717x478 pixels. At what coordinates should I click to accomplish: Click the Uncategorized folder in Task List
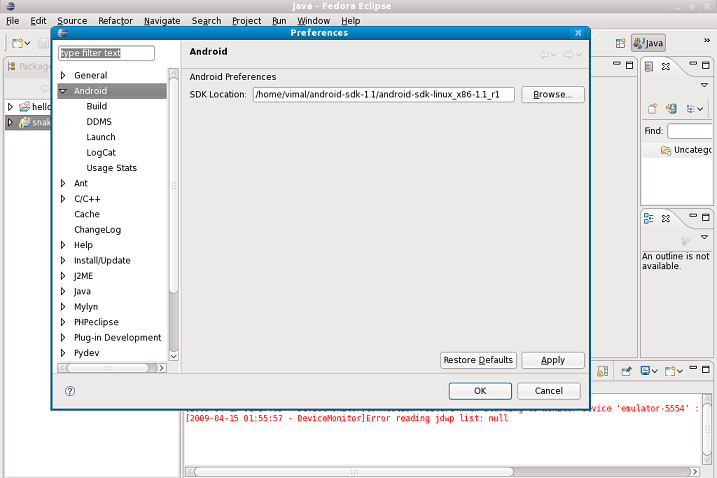click(x=686, y=150)
